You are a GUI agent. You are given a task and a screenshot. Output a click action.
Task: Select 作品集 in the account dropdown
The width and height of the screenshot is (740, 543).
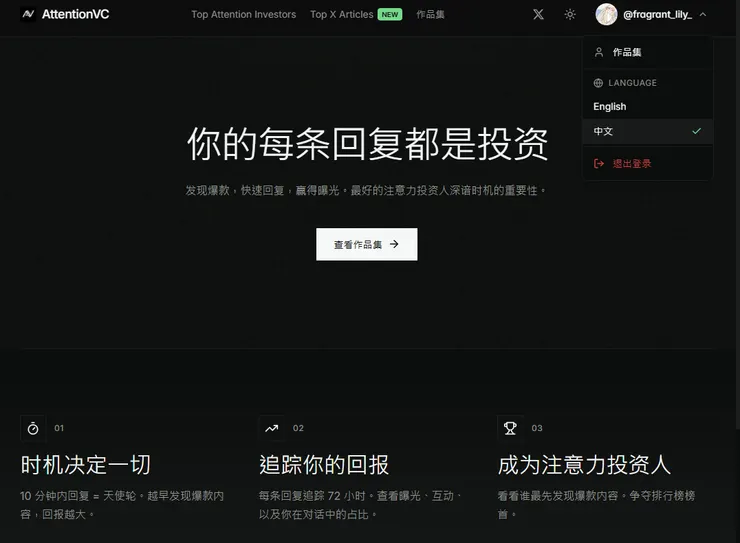point(648,52)
